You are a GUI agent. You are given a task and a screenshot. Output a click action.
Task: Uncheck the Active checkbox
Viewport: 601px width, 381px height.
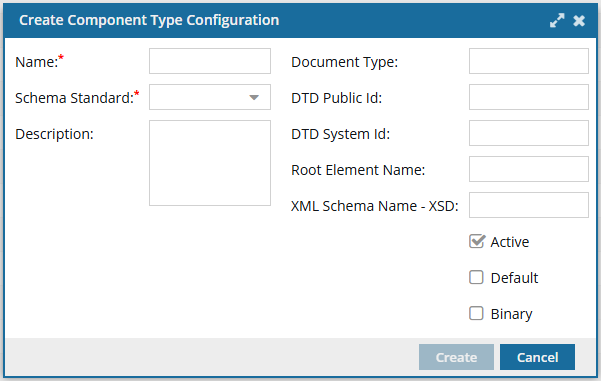[477, 241]
